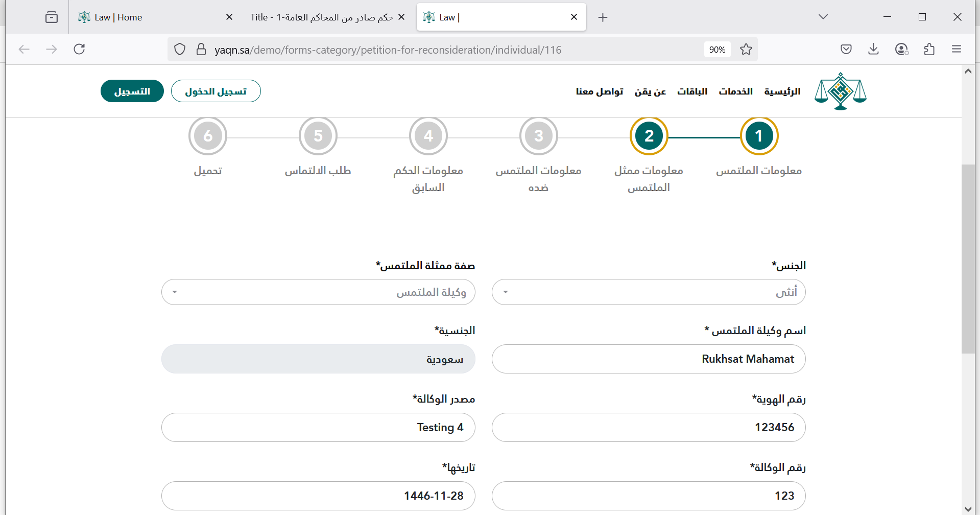This screenshot has height=515, width=980.
Task: Click the Save to Pocket icon
Action: click(846, 50)
